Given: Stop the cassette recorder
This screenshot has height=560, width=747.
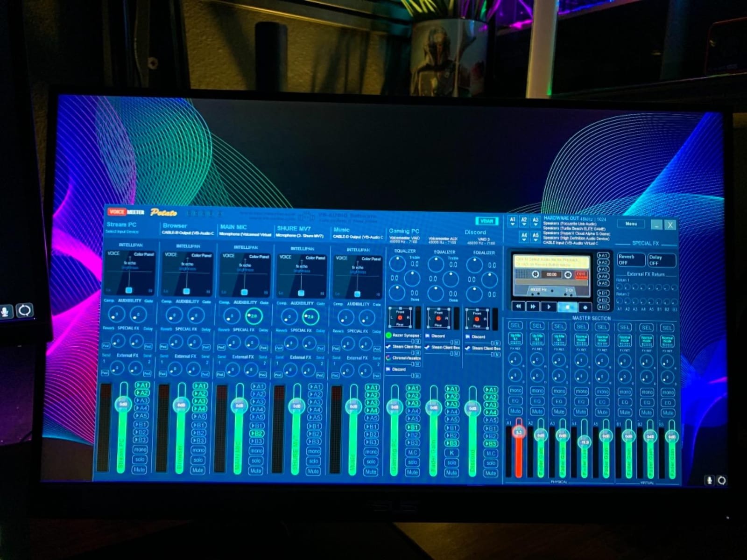Looking at the screenshot, I should point(568,307).
